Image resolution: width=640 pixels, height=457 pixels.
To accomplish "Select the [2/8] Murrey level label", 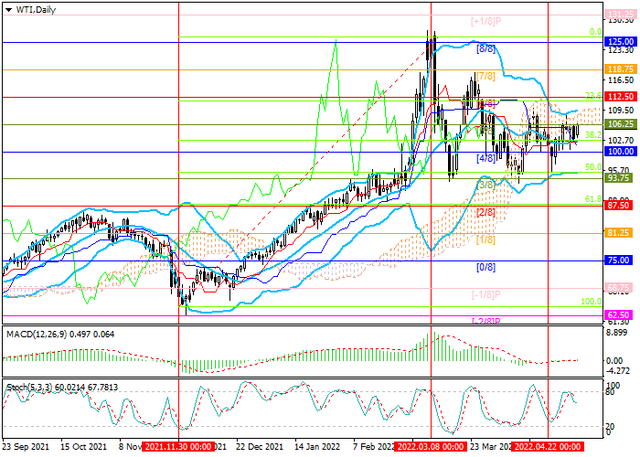I will point(487,212).
